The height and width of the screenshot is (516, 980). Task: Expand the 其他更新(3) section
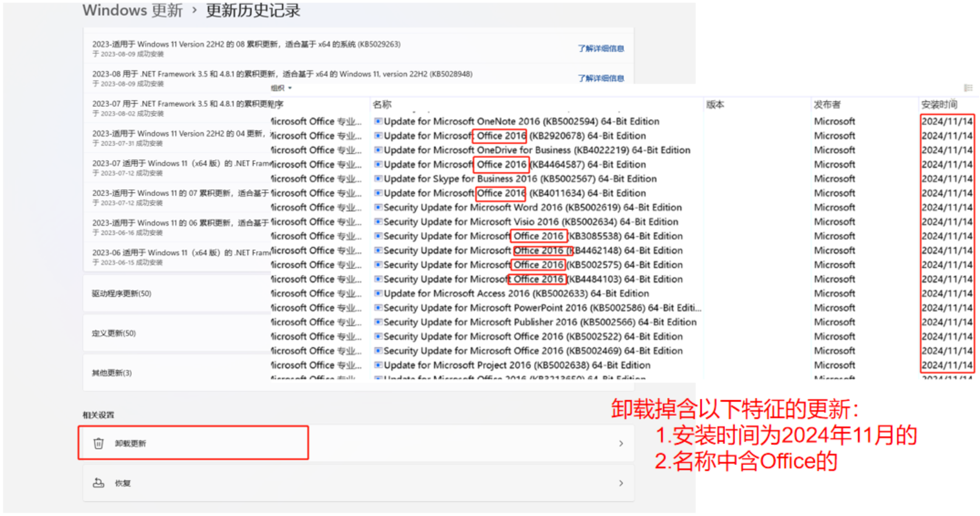coord(176,373)
